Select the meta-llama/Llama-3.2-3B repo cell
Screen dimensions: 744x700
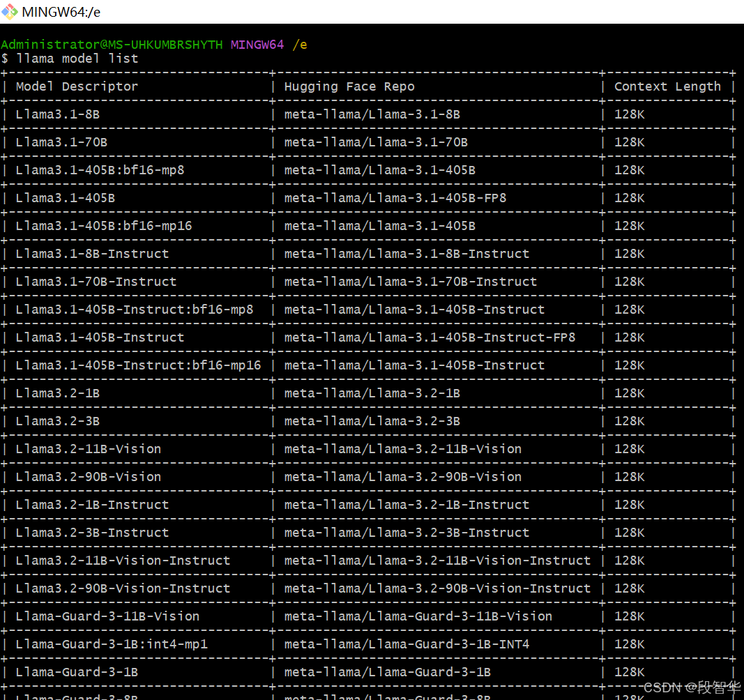tap(372, 421)
